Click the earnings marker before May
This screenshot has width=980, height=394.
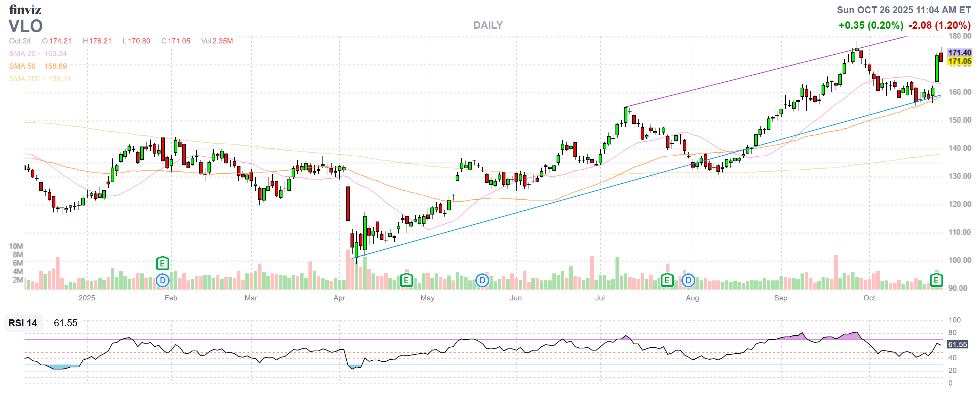tap(406, 281)
